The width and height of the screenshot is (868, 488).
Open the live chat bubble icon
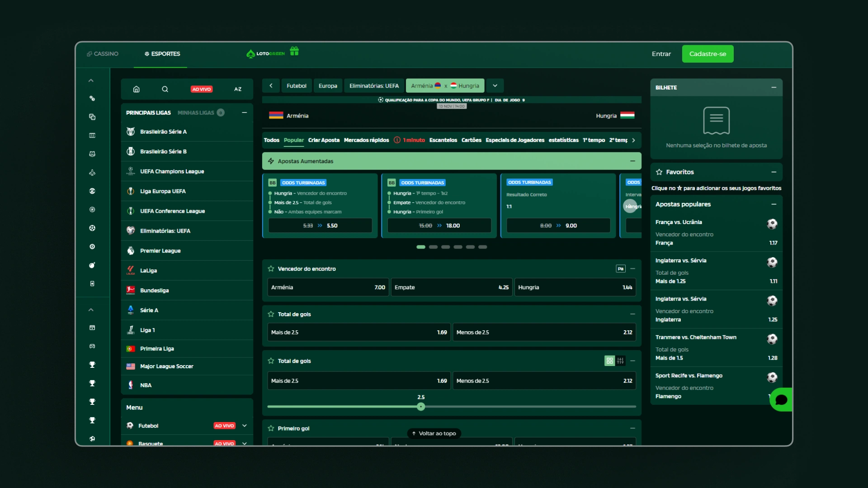(781, 400)
